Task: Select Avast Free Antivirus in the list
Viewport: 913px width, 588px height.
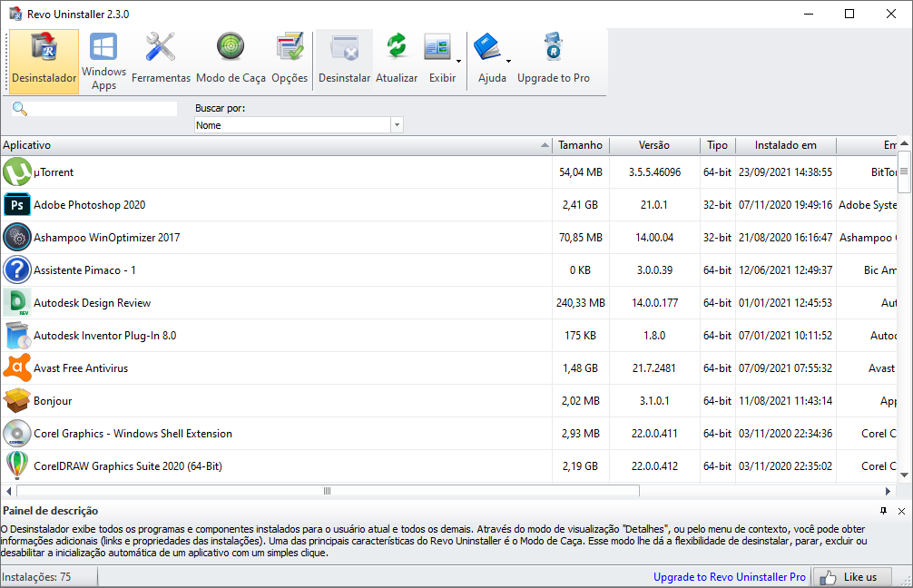Action: [80, 368]
